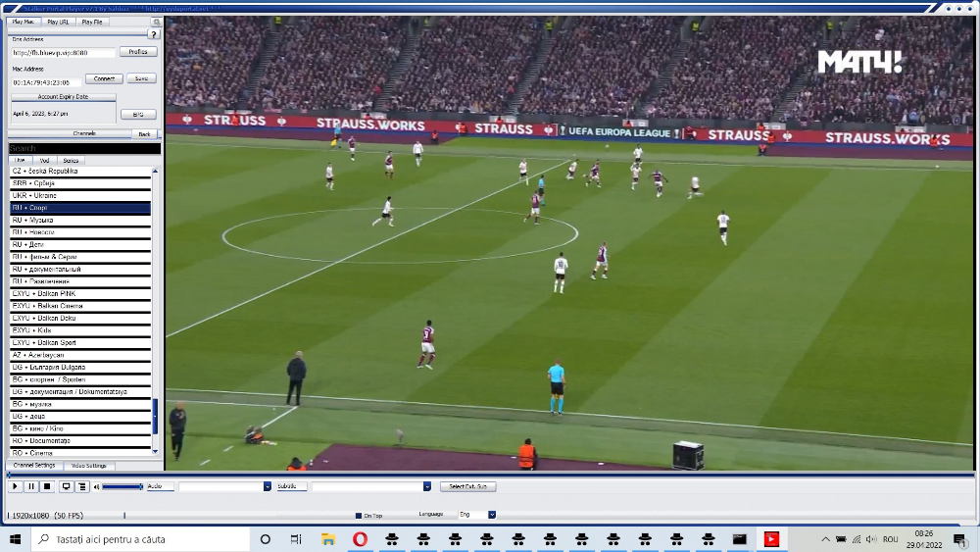Select 'RU • документальный' category
The width and height of the screenshot is (980, 552).
[80, 269]
